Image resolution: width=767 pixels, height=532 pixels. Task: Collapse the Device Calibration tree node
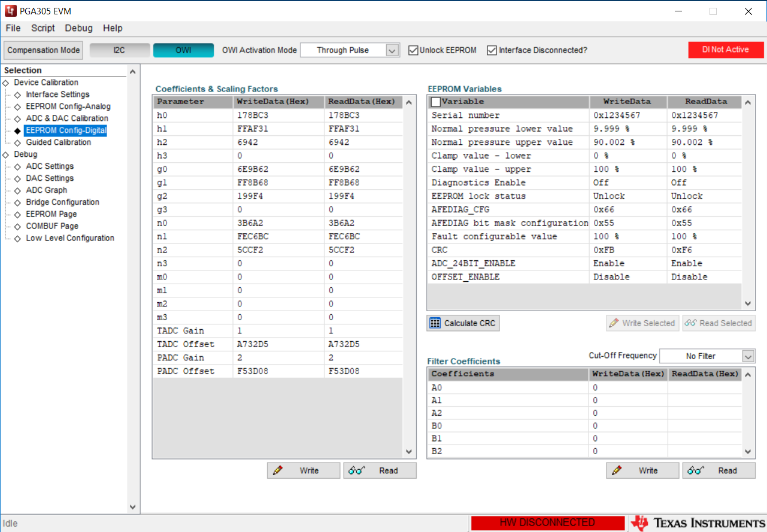pos(5,83)
